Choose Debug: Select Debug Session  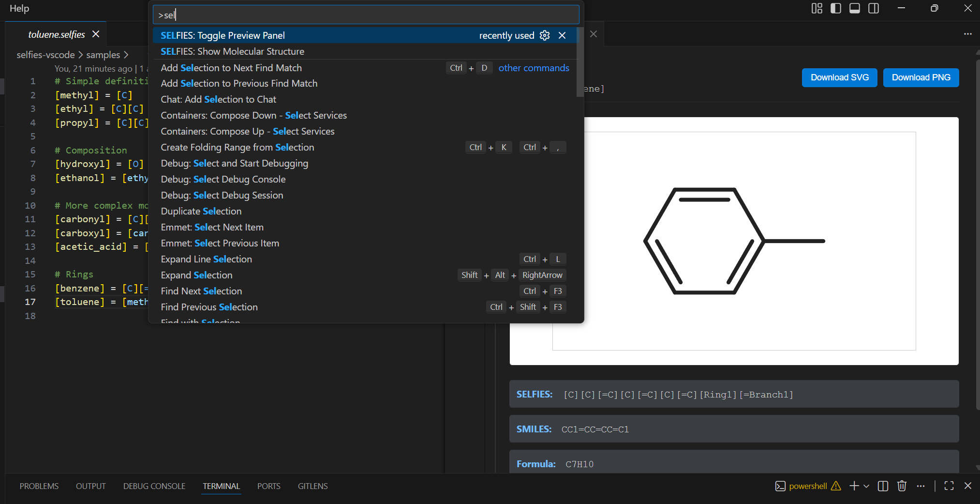(x=365, y=195)
